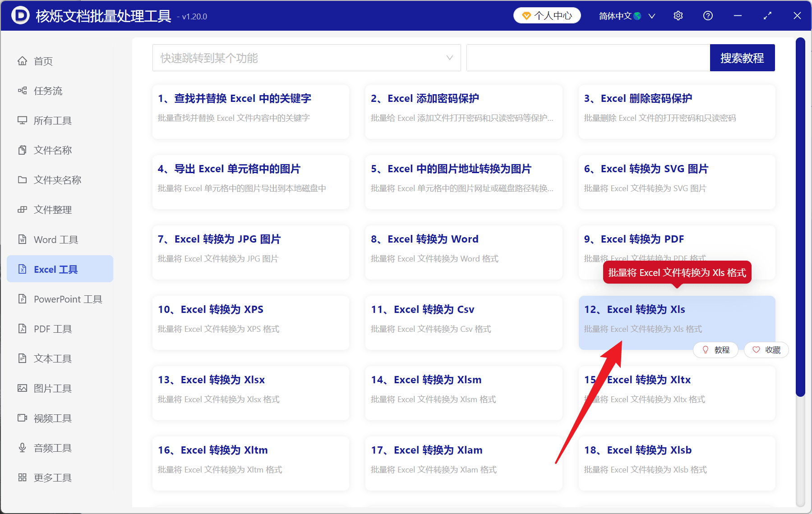Screen dimensions: 812x514
Task: Click the 教程 button on card 12
Action: (715, 350)
